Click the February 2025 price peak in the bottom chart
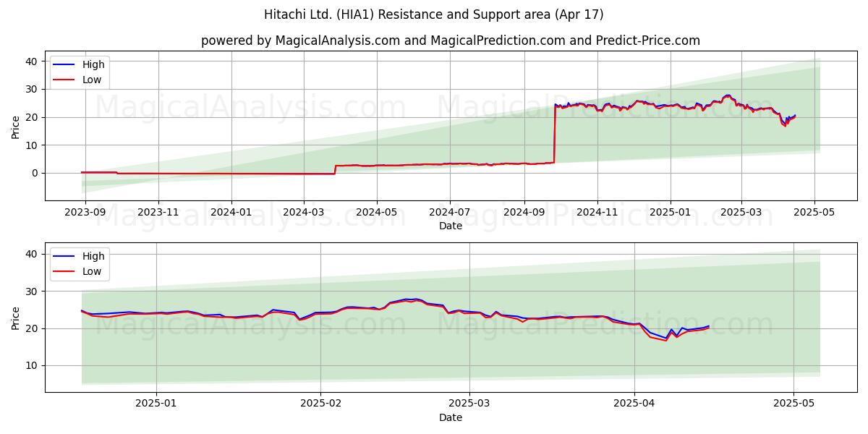The image size is (868, 434). [x=411, y=299]
